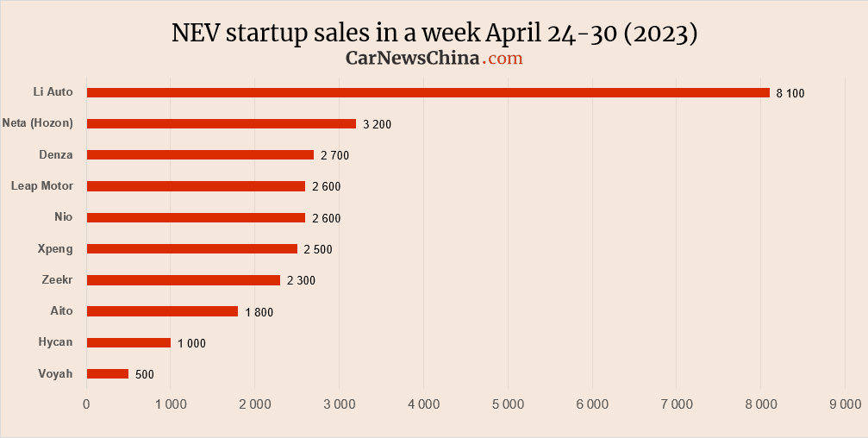Click the Voyah bar
Screen dimensions: 868x438
pos(108,373)
